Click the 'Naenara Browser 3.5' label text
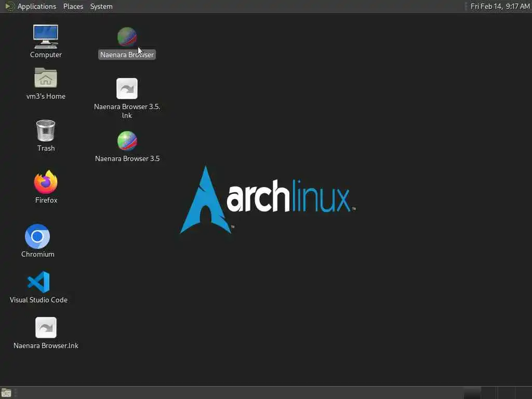 pyautogui.click(x=127, y=158)
